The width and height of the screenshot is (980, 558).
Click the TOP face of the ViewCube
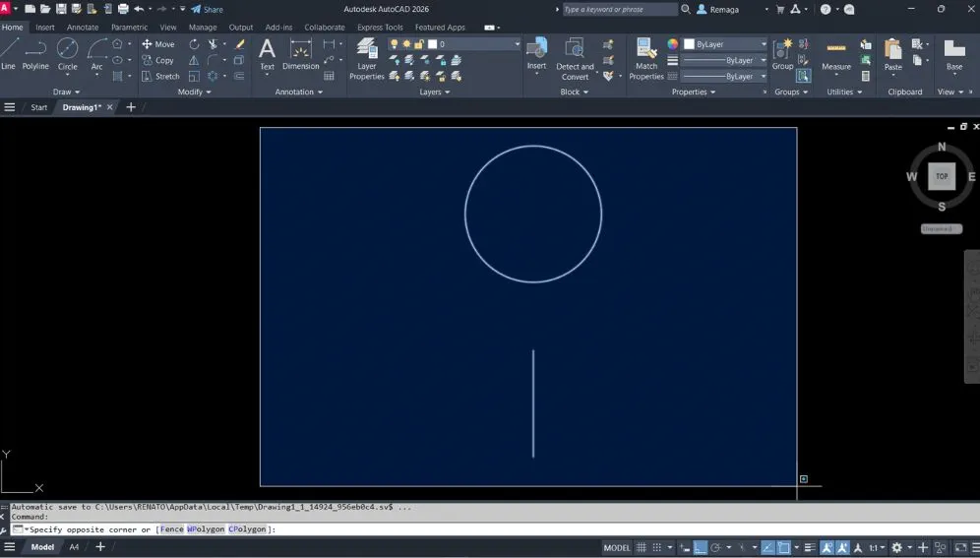click(x=942, y=176)
